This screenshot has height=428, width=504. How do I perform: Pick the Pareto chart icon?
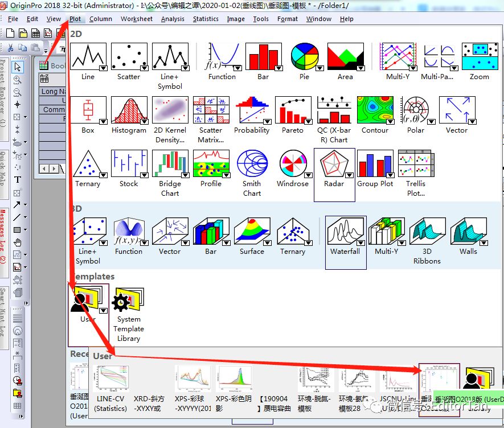293,110
